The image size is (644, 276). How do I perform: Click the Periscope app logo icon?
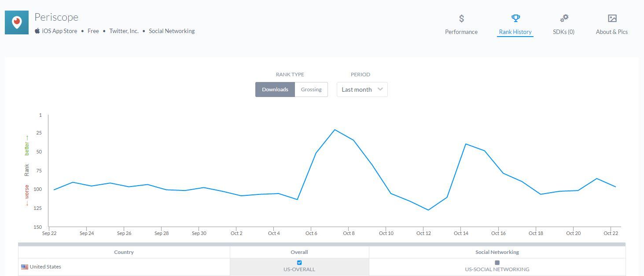pos(17,22)
